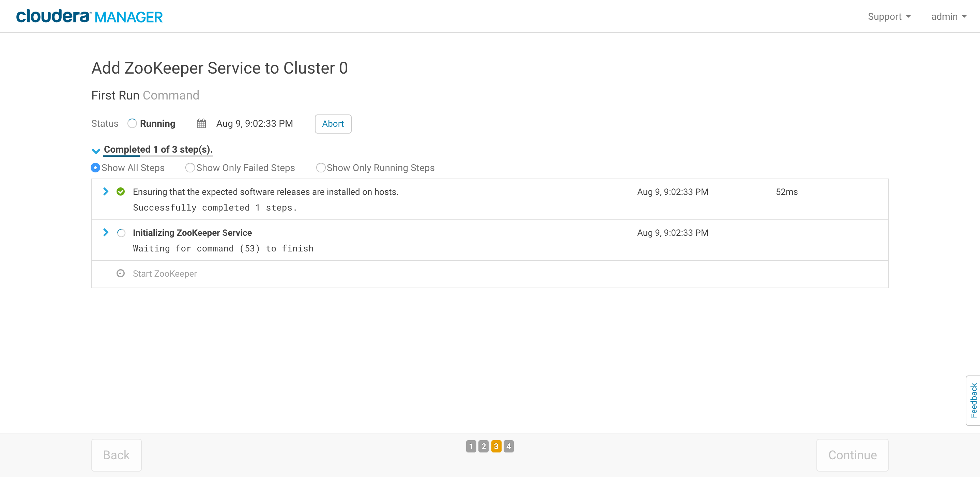Click the Continue button
This screenshot has height=477, width=980.
852,455
